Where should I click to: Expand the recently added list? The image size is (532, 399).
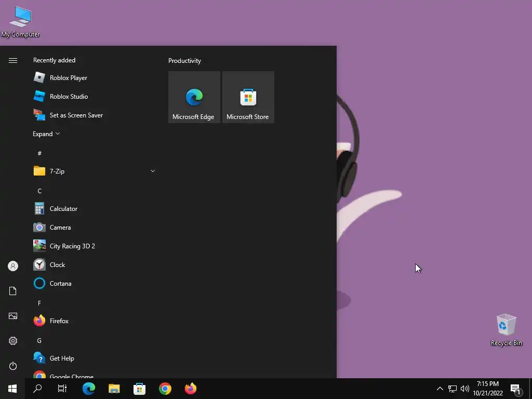46,134
